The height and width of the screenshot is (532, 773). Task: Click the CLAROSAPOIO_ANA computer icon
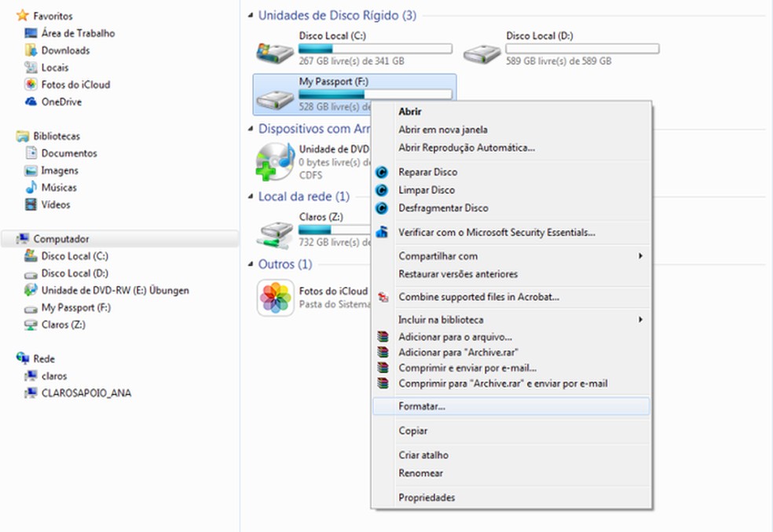click(31, 393)
